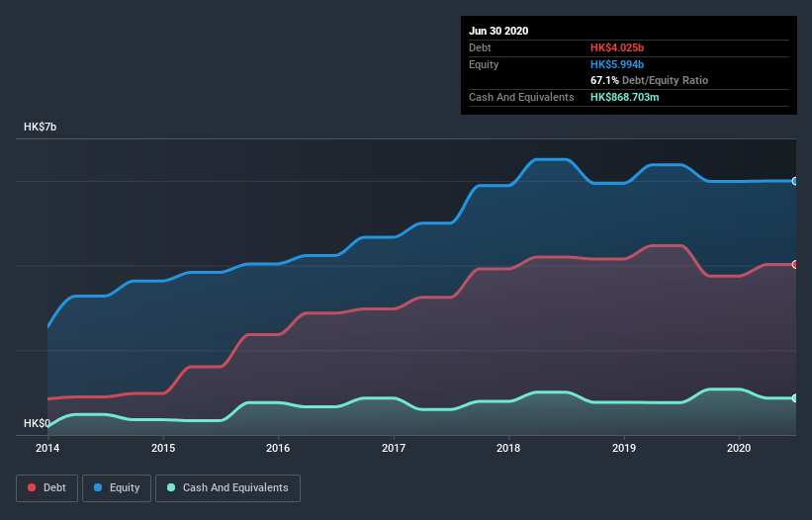Click Cash And Equivalents label in tooltip
This screenshot has width=812, height=520.
pyautogui.click(x=521, y=97)
